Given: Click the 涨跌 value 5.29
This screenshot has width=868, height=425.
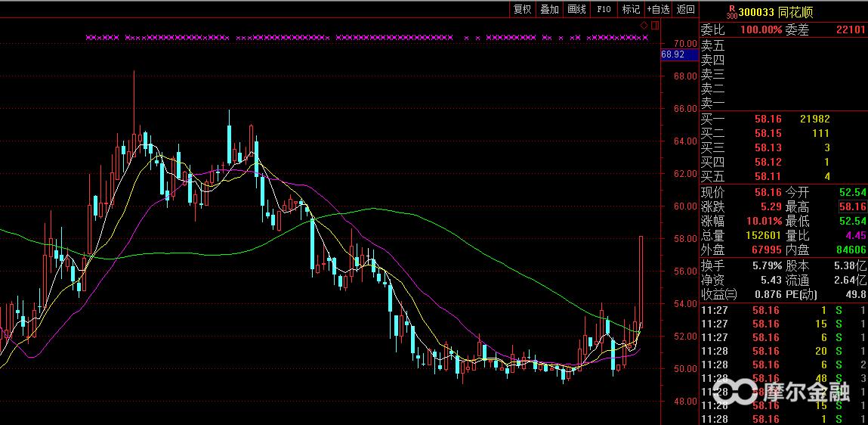Looking at the screenshot, I should (x=771, y=206).
